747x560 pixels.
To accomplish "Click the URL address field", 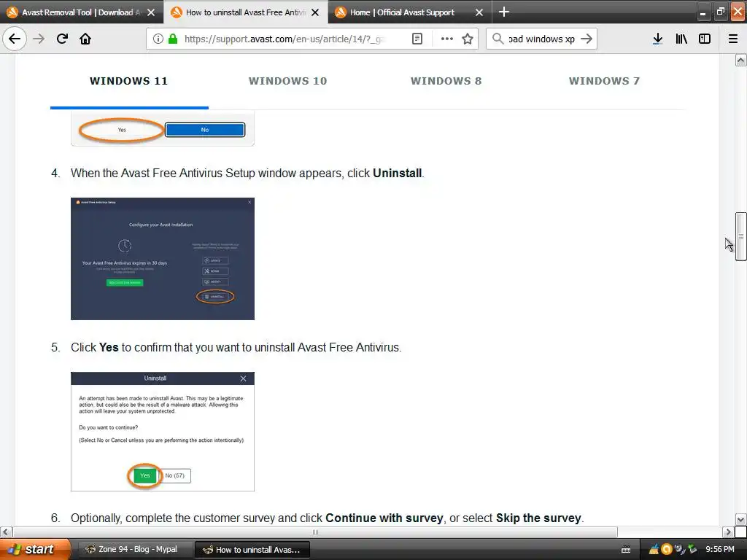I will point(286,39).
